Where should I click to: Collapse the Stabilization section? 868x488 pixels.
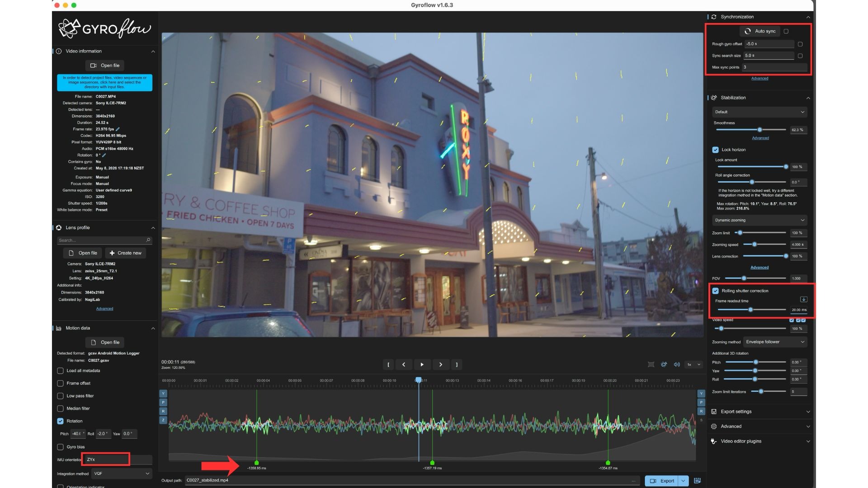(808, 98)
